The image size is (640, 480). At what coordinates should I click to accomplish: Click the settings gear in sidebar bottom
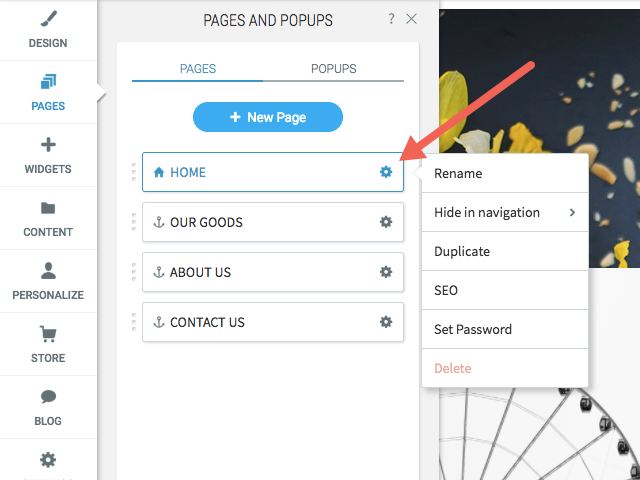coord(48,460)
